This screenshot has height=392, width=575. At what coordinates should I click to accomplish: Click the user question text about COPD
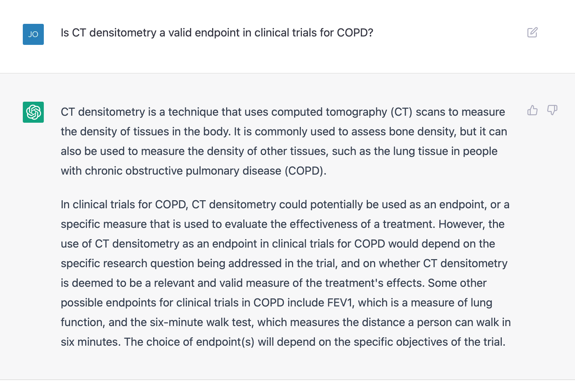pyautogui.click(x=217, y=33)
